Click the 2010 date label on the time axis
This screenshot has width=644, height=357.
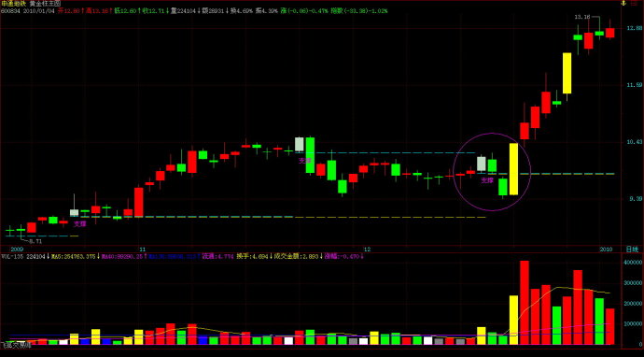[607, 250]
